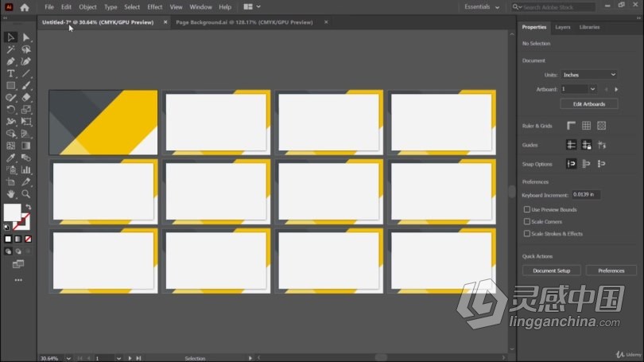644x362 pixels.
Task: Select the Blend tool
Action: 26,158
